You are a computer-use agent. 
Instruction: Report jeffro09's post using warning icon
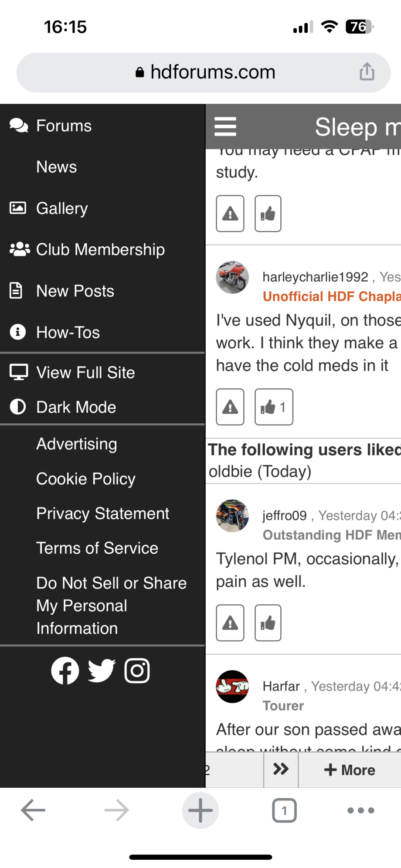tap(230, 623)
